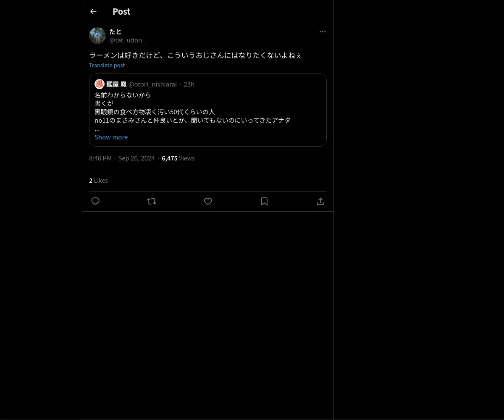Open the @tat_udon_ handle link
The image size is (504, 420).
click(x=127, y=40)
